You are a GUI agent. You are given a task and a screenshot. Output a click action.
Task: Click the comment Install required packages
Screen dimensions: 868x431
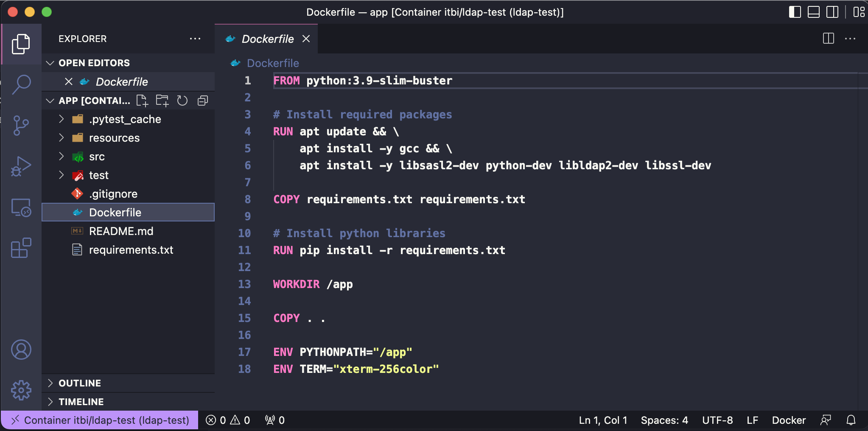coord(363,115)
